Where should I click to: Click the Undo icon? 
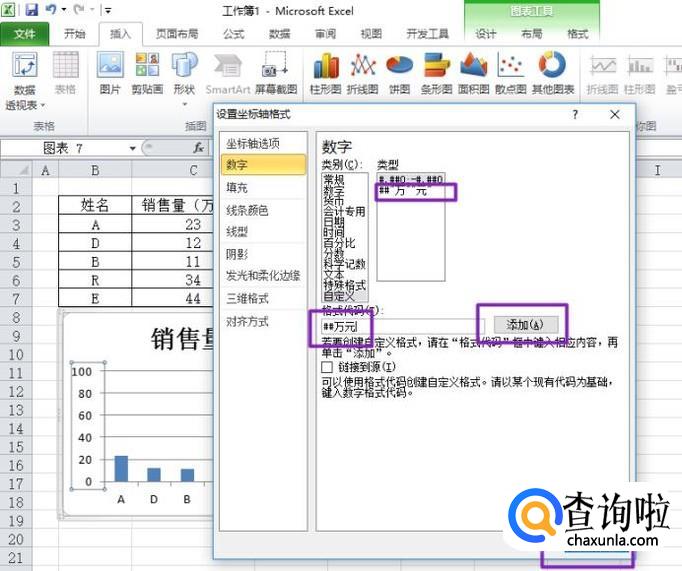coord(50,10)
